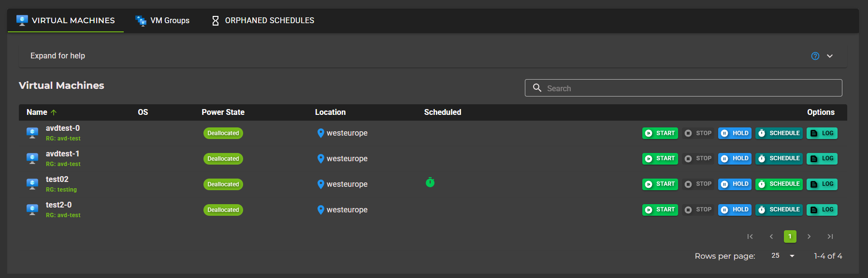Click the search magnifier icon
868x278 pixels.
(x=537, y=88)
